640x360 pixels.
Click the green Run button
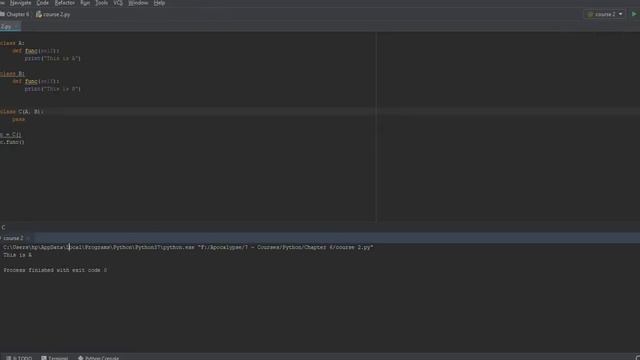634,14
